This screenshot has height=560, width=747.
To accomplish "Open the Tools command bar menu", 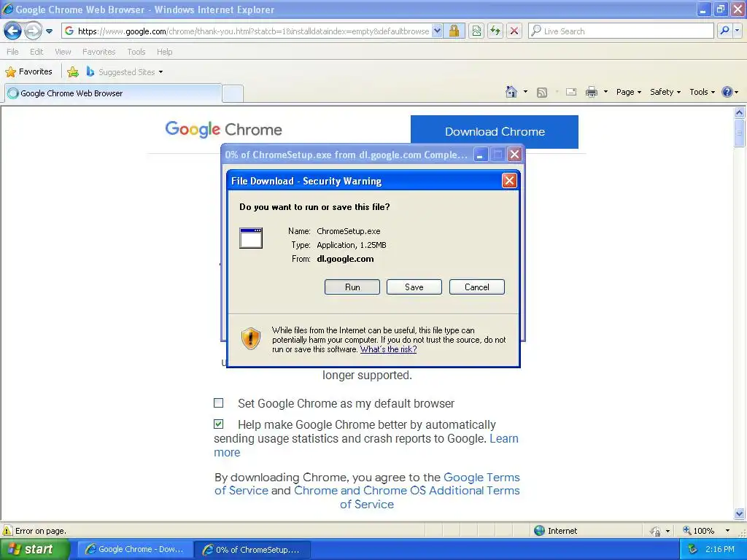I will pyautogui.click(x=703, y=92).
